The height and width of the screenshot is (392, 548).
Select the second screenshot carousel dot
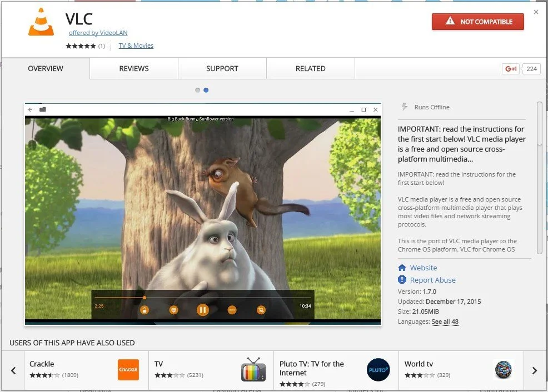point(206,90)
